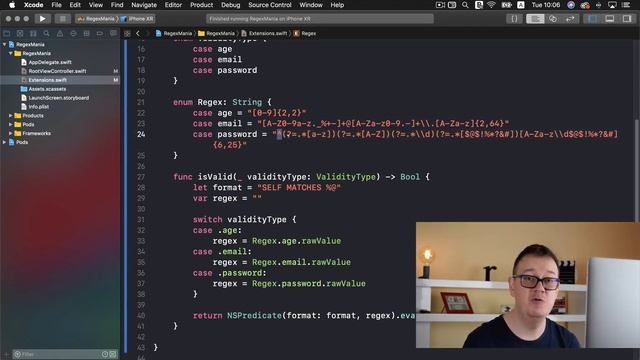Open the Navigate menu
This screenshot has width=640, height=360.
(144, 5)
